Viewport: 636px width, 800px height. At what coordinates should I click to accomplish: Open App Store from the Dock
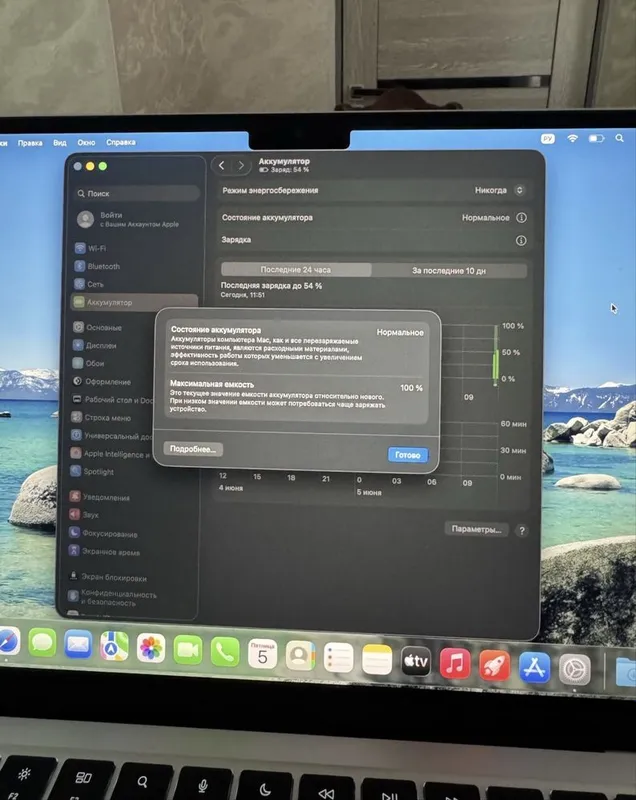(535, 667)
